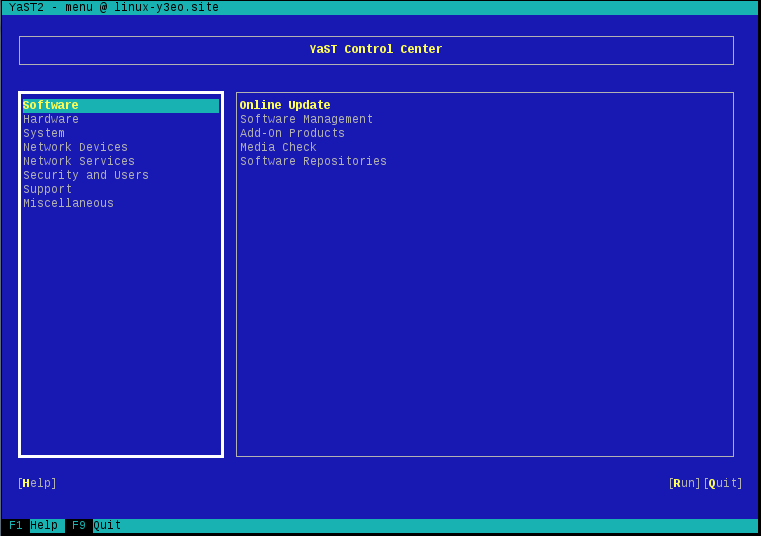This screenshot has width=761, height=536.
Task: Choose Network Devices category
Action: [75, 147]
